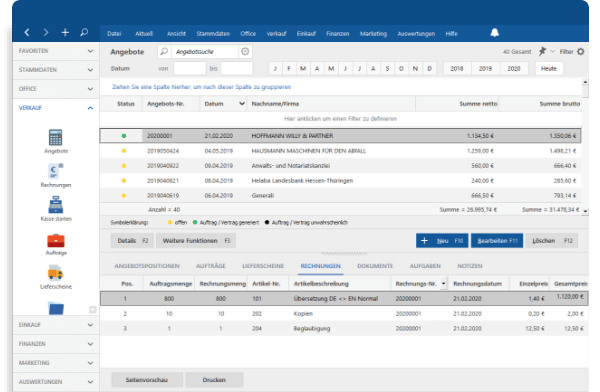
Task: Open Rechnungen icon in sidebar
Action: point(55,171)
